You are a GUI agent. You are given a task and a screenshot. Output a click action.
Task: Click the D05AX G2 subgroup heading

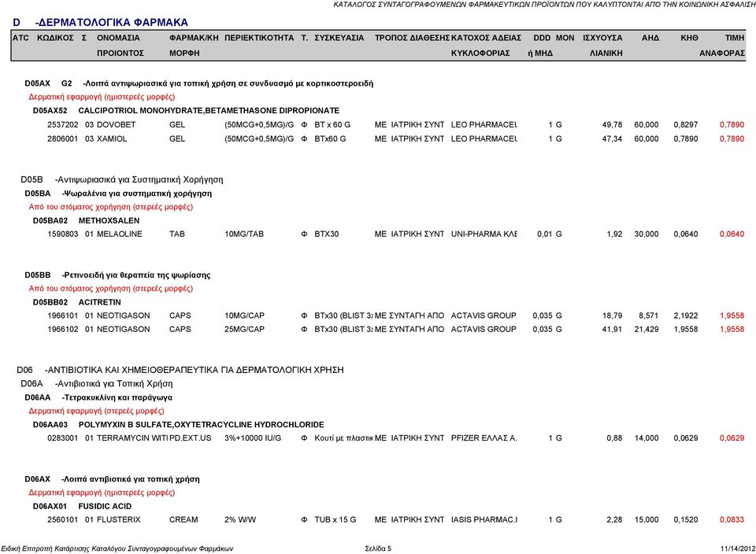tap(198, 84)
